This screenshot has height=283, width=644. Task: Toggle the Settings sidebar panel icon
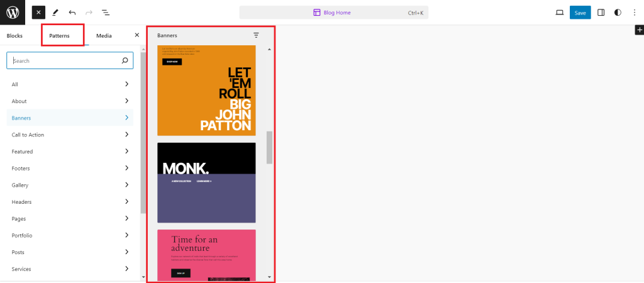(601, 13)
